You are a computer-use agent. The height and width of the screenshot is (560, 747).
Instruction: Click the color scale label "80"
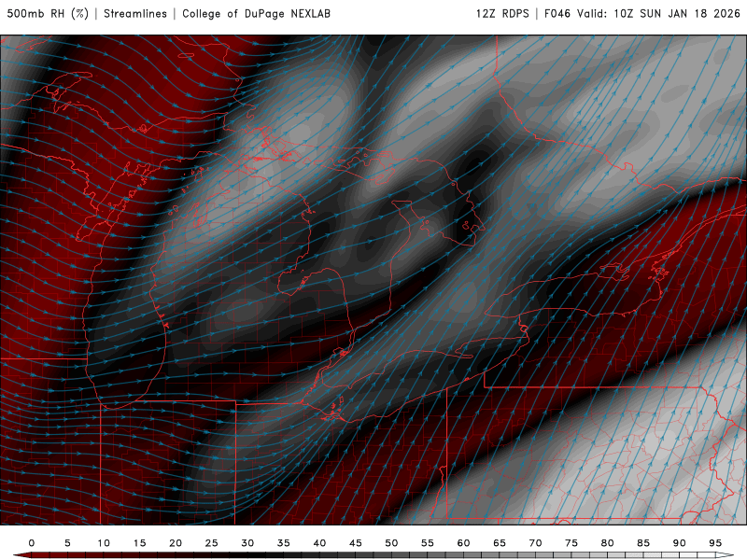click(x=608, y=543)
